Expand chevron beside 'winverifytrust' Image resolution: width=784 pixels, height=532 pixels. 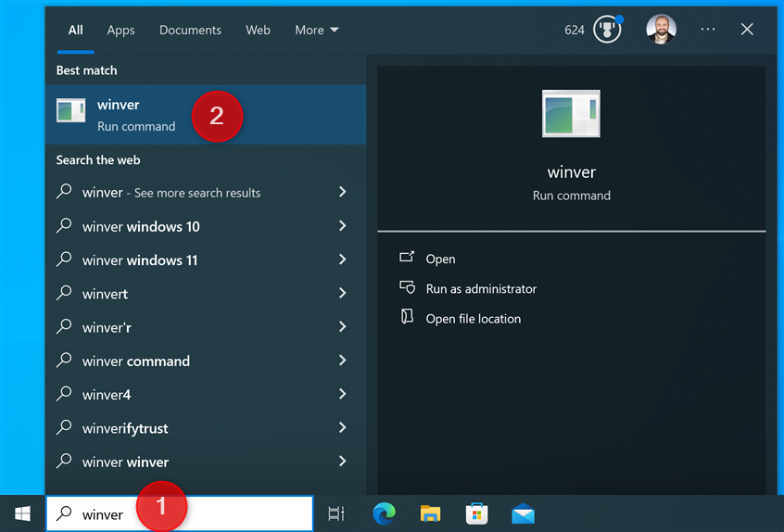coord(343,427)
